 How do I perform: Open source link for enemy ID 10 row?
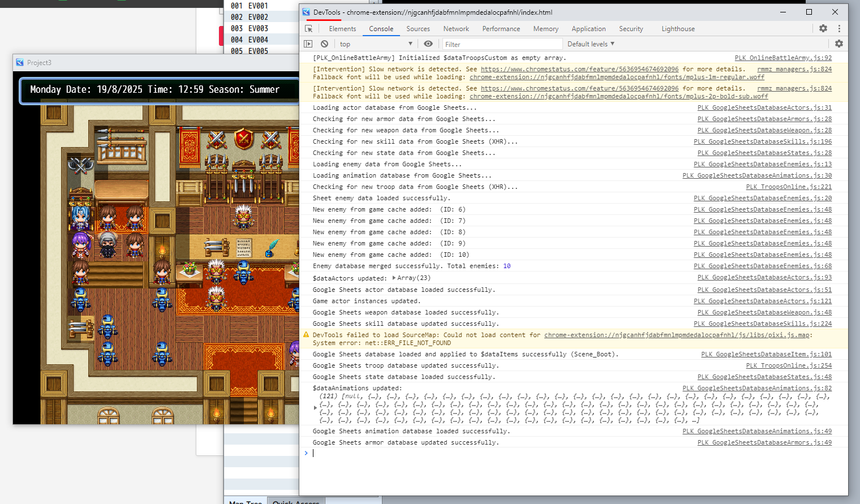(763, 255)
